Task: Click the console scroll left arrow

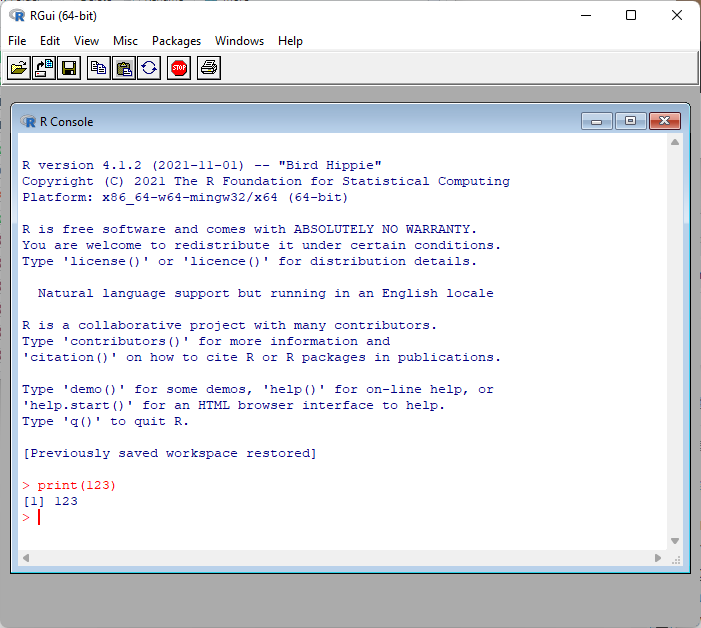Action: (x=26, y=558)
